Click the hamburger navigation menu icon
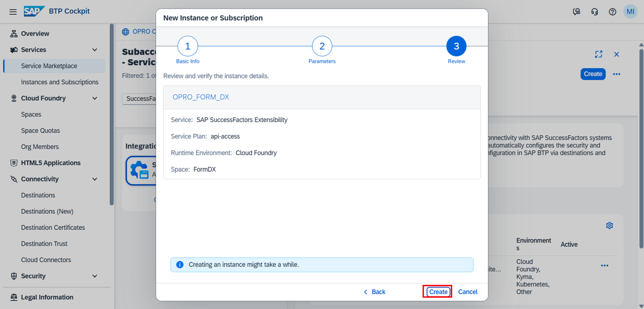The height and width of the screenshot is (309, 644). [x=13, y=12]
